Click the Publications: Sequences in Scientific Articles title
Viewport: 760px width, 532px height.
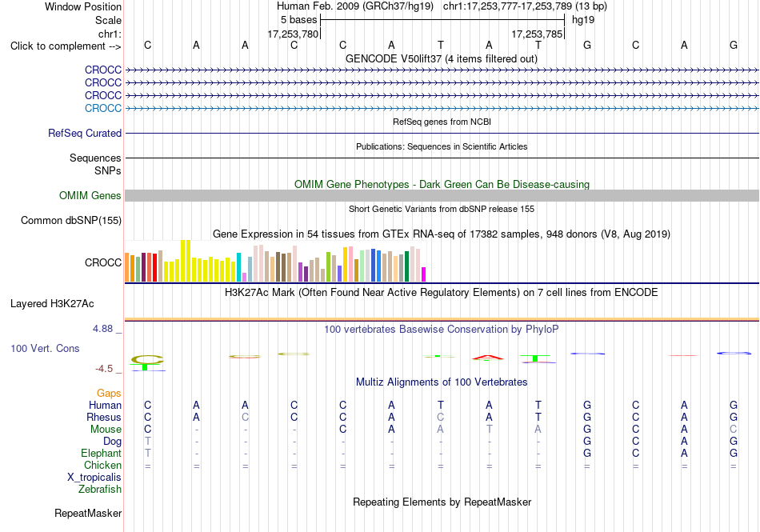(x=442, y=147)
